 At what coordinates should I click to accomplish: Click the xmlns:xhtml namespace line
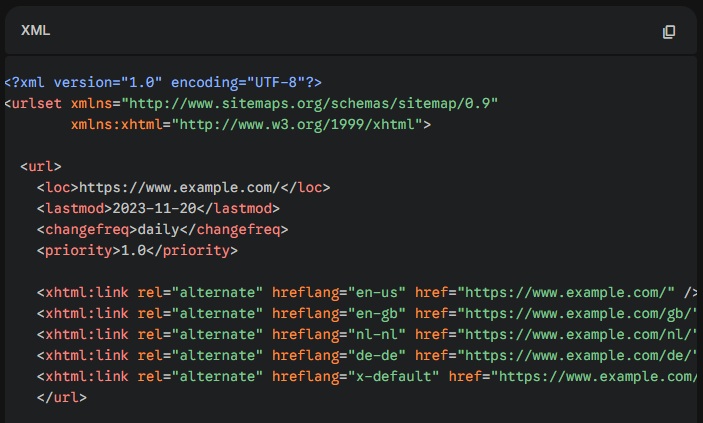(251, 125)
